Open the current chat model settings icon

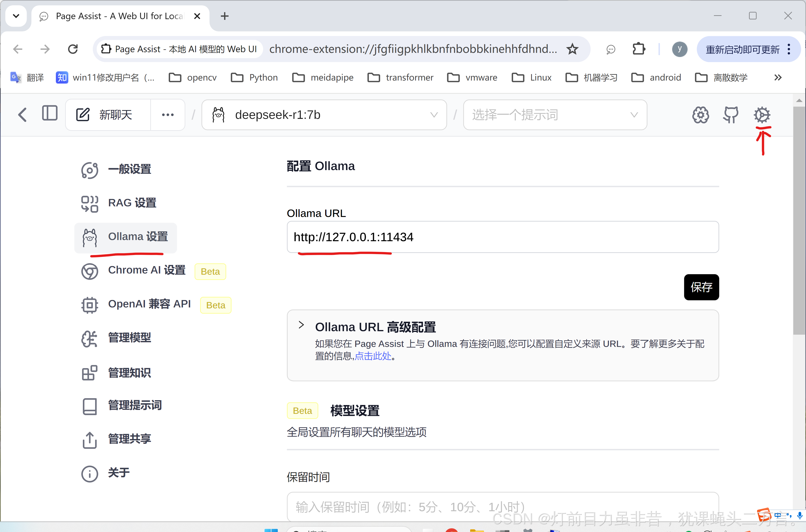701,115
